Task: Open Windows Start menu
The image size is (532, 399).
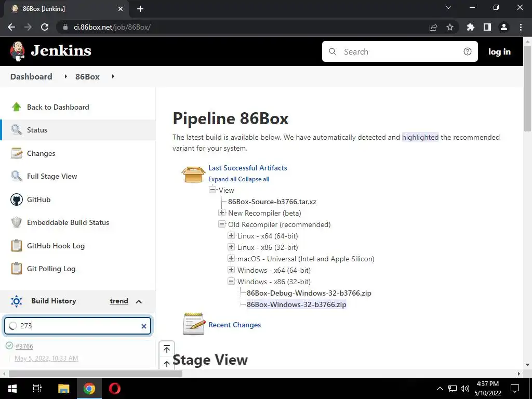Action: pyautogui.click(x=12, y=389)
